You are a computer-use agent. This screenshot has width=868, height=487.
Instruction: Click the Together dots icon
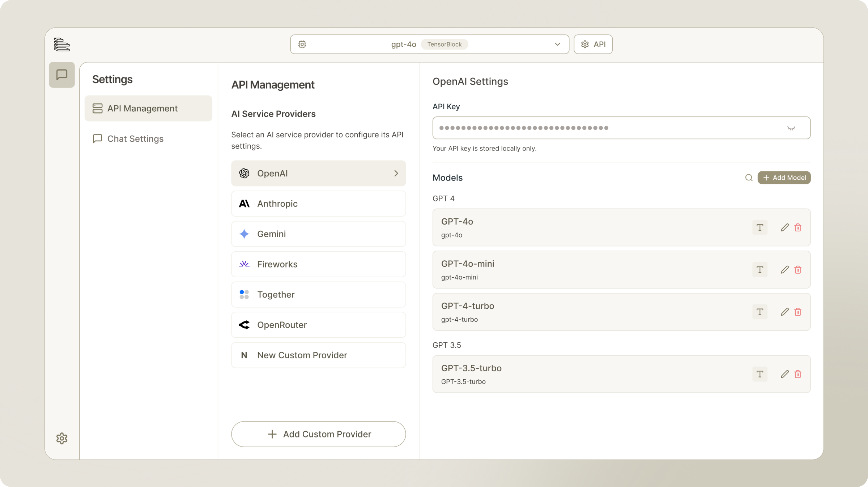point(244,295)
